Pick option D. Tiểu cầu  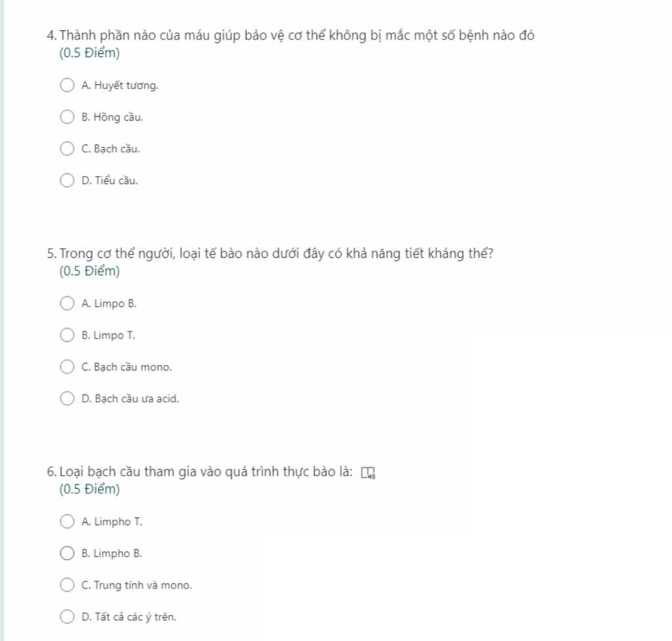tap(68, 180)
